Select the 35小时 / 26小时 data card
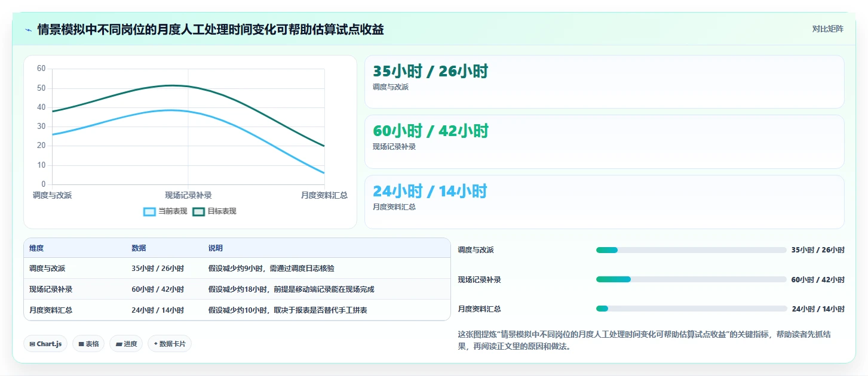The image size is (868, 376). point(604,82)
